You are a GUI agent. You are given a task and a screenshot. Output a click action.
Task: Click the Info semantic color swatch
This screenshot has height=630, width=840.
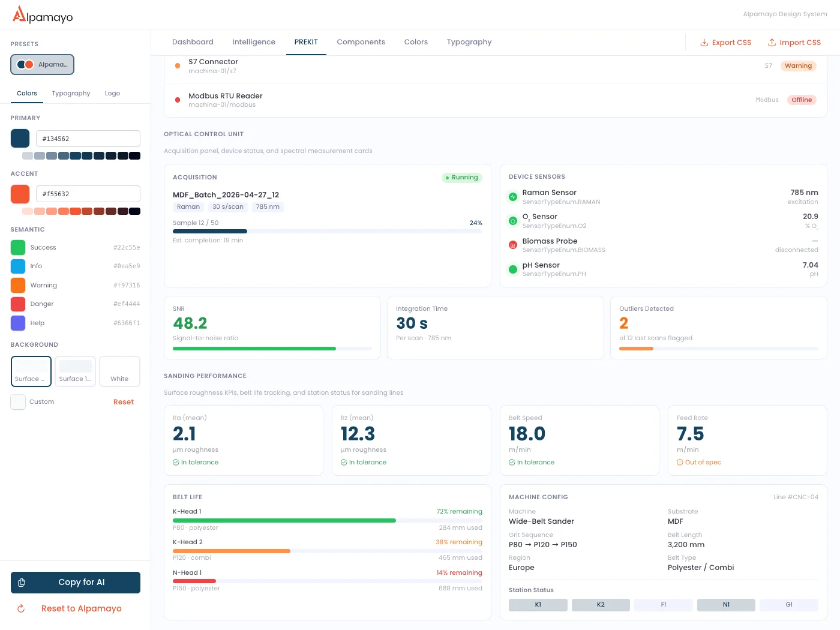coord(18,266)
